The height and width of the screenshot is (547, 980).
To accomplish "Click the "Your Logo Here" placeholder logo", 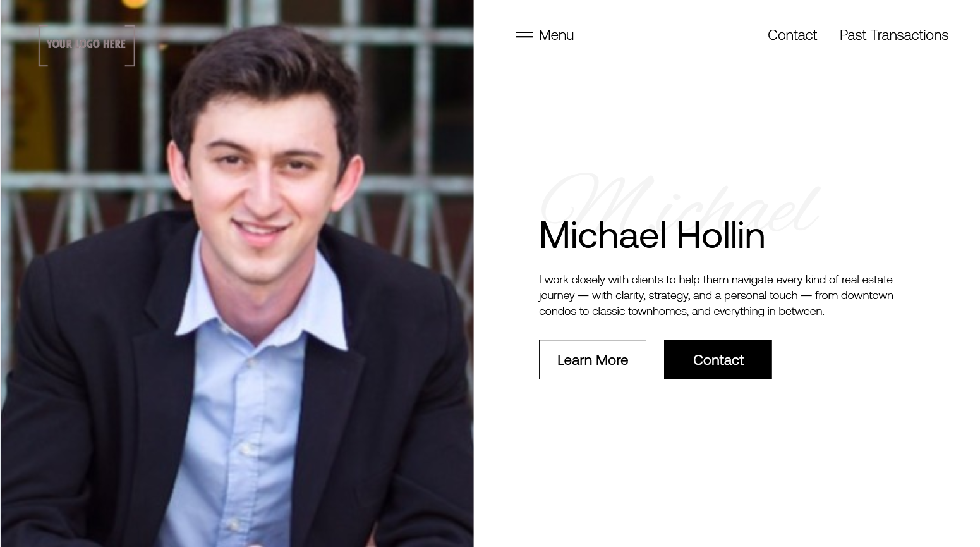I will [87, 45].
